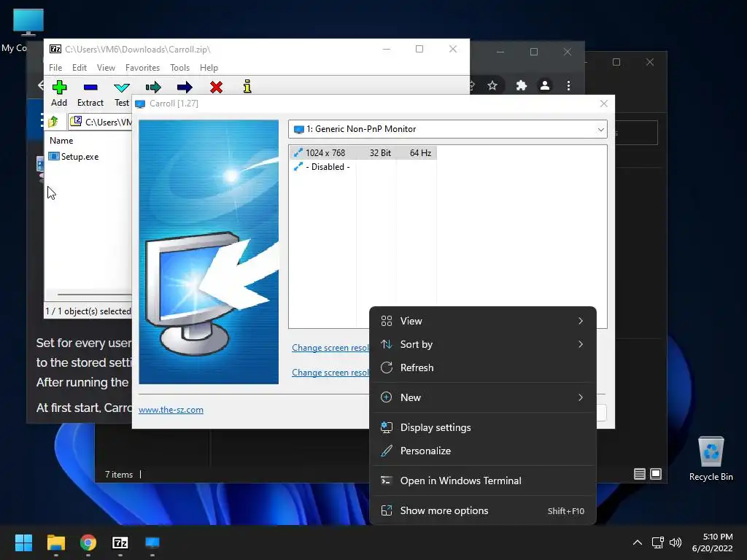Open 7-Zip Favorites menu
Image resolution: width=747 pixels, height=560 pixels.
click(142, 68)
